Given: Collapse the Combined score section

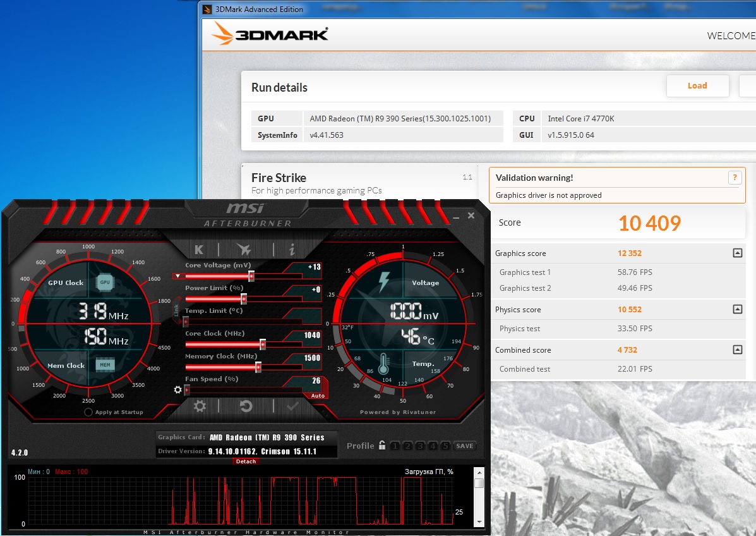Looking at the screenshot, I should (x=737, y=350).
